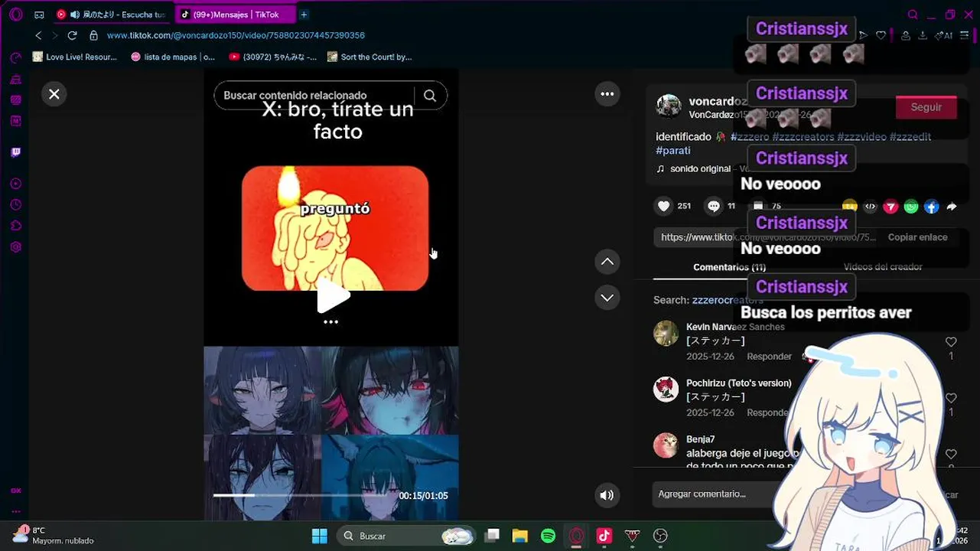Viewport: 980px width, 551px height.
Task: Reply to Kevin Narvaez's comment with Responder
Action: click(x=769, y=357)
